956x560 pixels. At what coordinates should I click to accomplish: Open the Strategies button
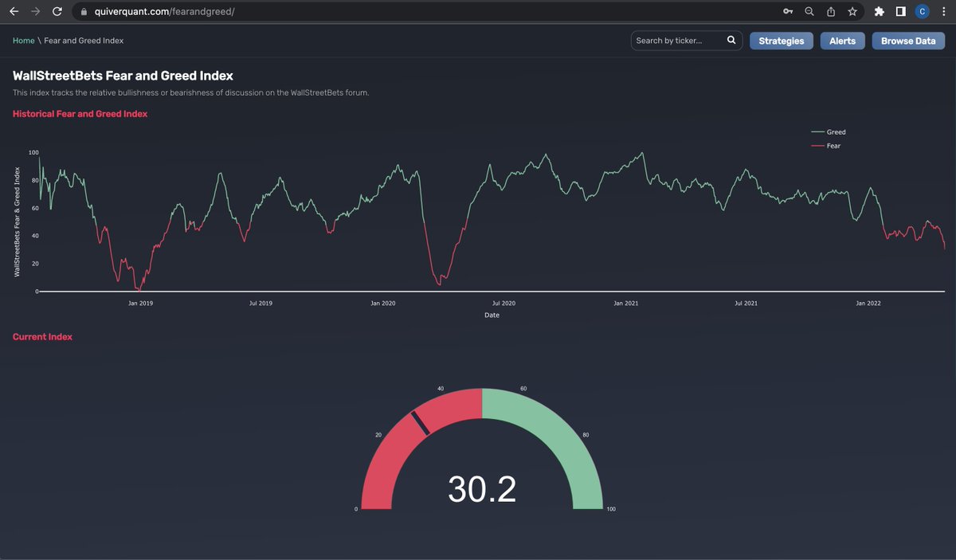click(x=781, y=41)
